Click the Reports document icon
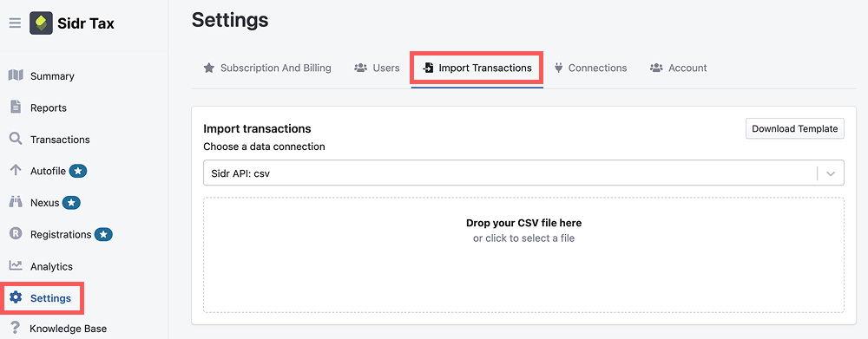The image size is (868, 339). [16, 107]
